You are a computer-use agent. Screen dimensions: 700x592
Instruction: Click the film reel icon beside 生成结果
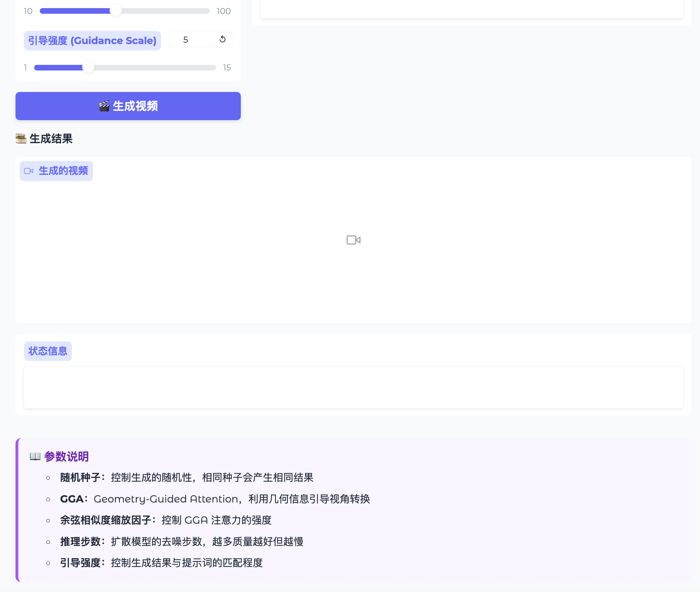tap(21, 138)
